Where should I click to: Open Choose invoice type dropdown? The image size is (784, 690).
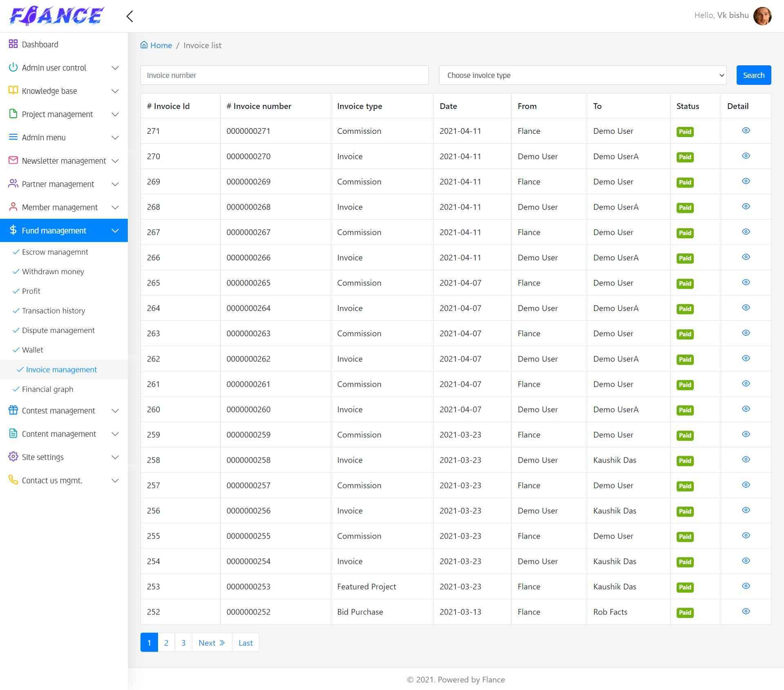click(582, 75)
